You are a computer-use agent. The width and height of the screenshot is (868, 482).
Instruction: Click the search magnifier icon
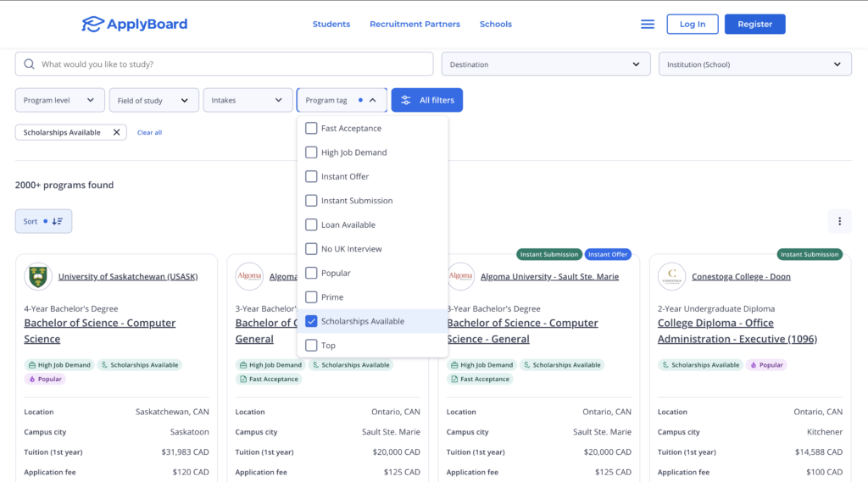(30, 64)
